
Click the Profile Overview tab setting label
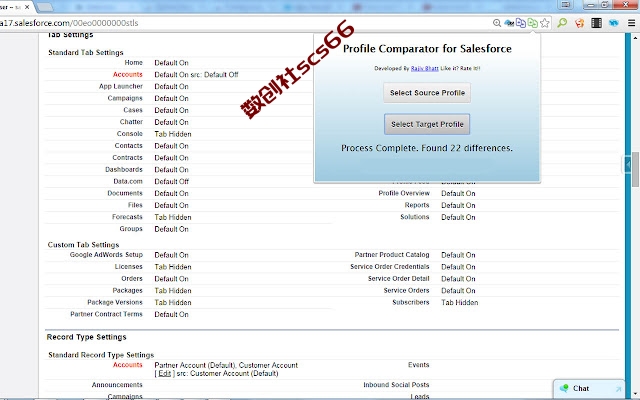[x=404, y=193]
